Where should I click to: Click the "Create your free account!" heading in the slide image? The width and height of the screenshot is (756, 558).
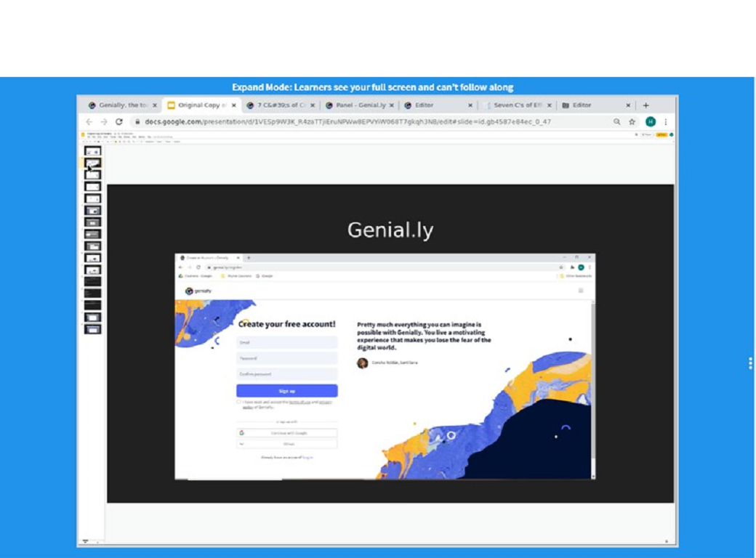click(x=287, y=324)
